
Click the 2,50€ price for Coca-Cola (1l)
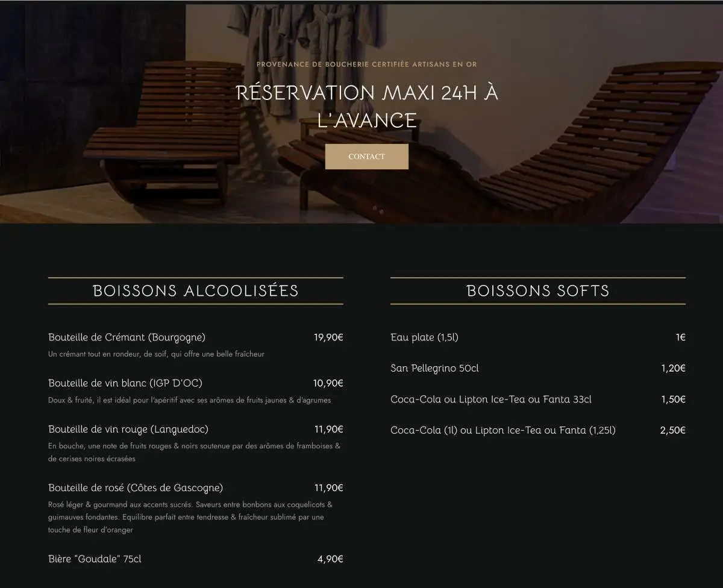pyautogui.click(x=672, y=430)
